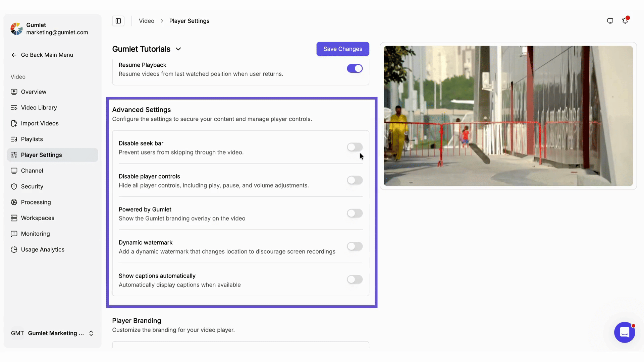The height and width of the screenshot is (362, 644).
Task: Turn on Show captions automatically
Action: pos(355,280)
